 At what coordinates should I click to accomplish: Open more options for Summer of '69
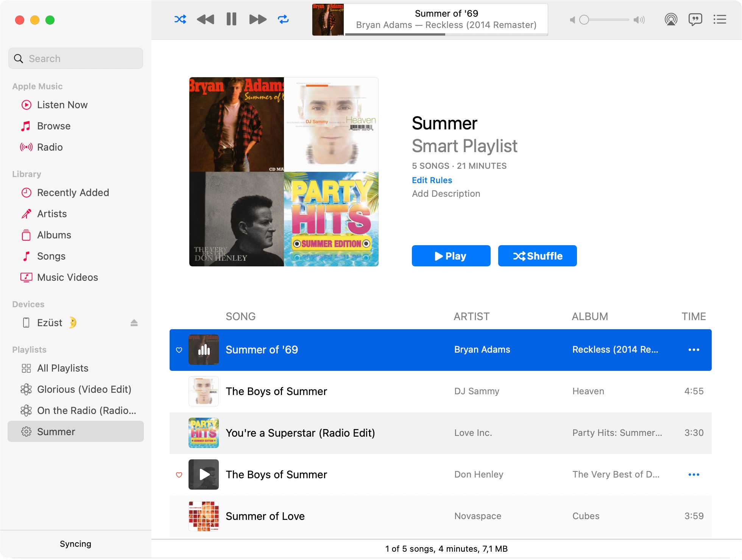[x=694, y=350]
